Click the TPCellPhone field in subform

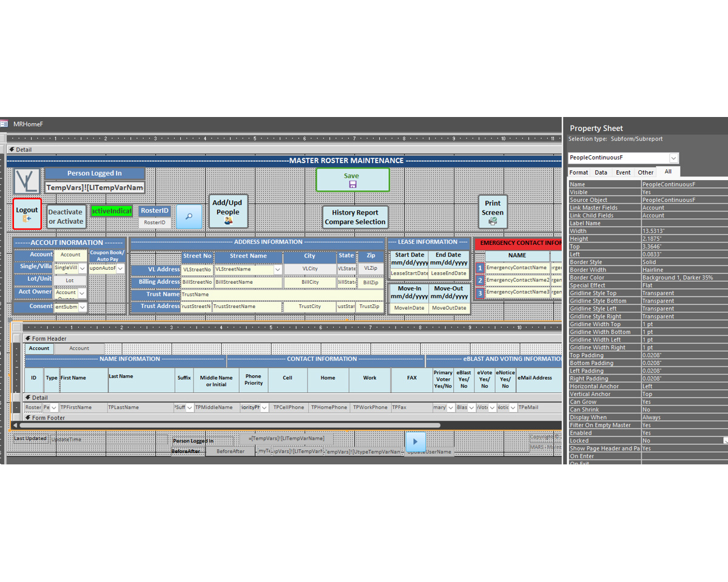tap(289, 407)
